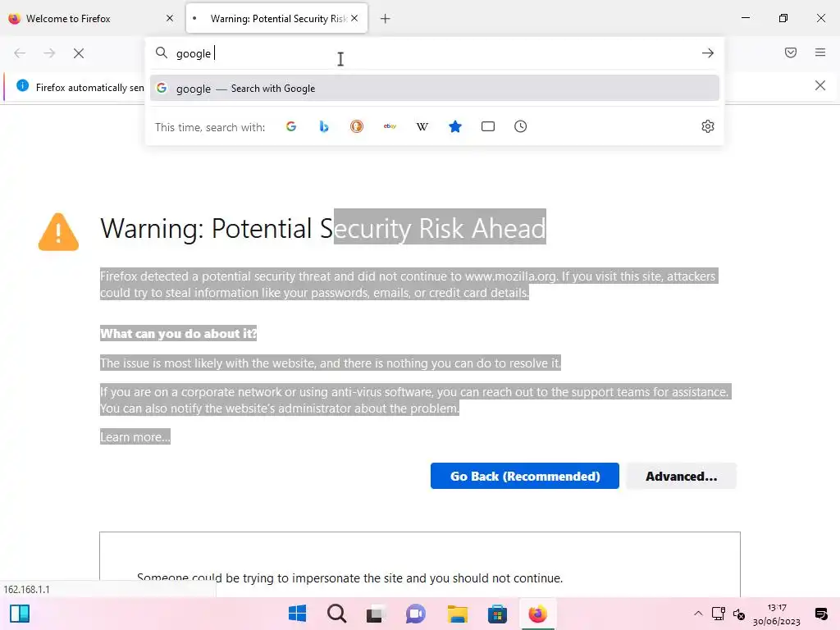Open Microsoft Store from taskbar
Screen dimensions: 840x630
pos(497,614)
